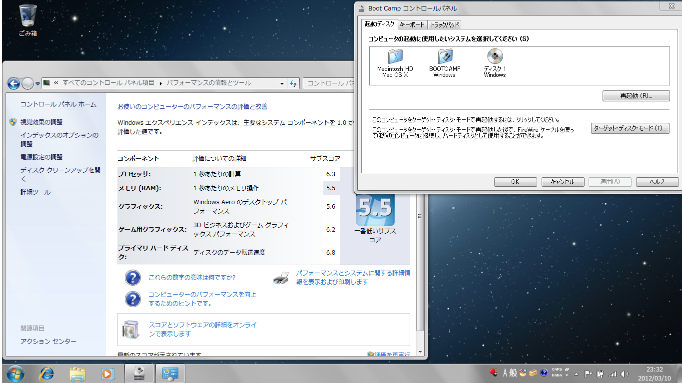
Task: Click the IME conversion mode 般 indicator
Action: pos(513,373)
